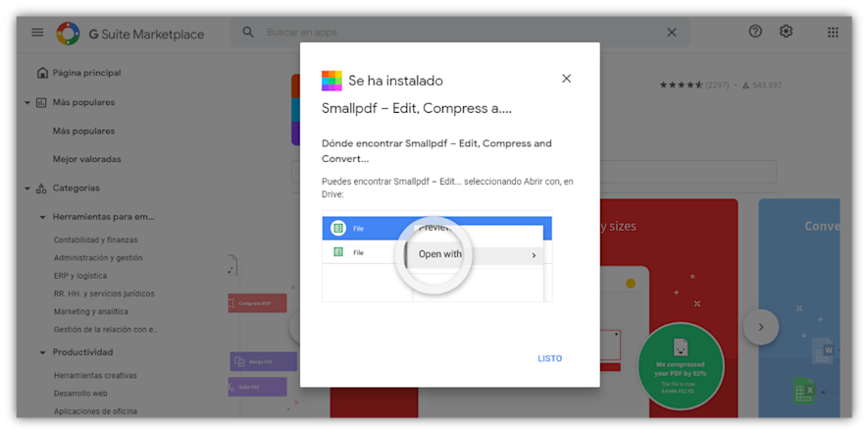Click the chart icon beside Más populares
The image size is (868, 434).
(41, 102)
